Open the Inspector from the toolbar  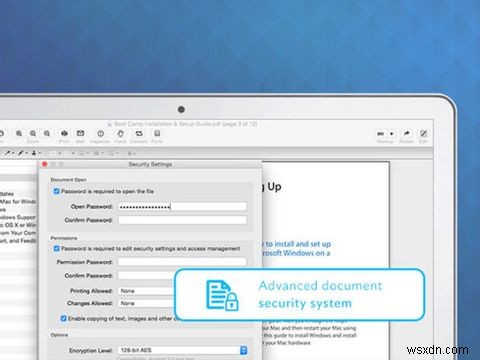(100, 133)
